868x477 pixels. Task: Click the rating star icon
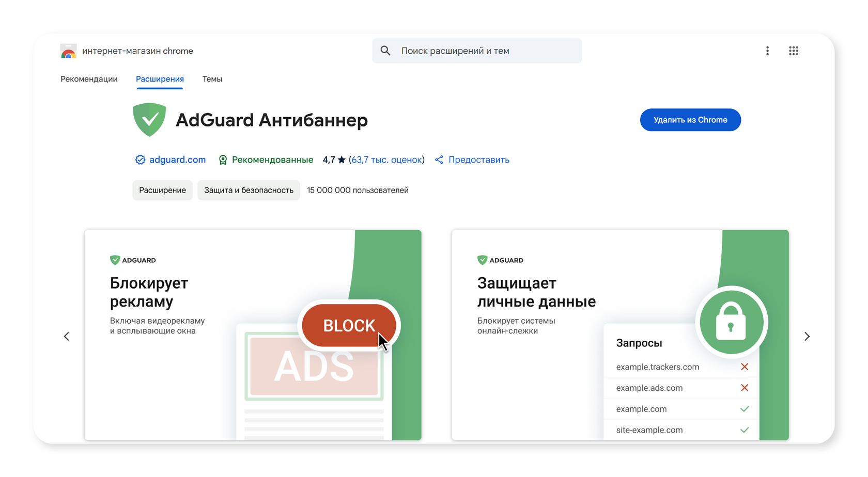342,160
